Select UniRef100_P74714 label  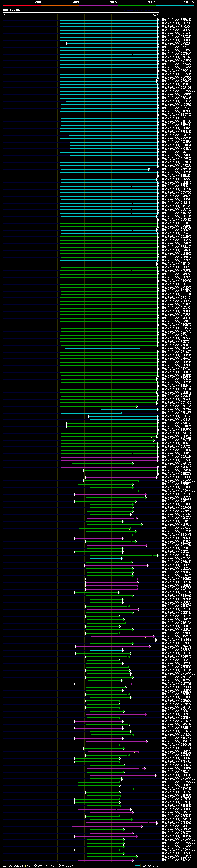pyautogui.click(x=176, y=433)
